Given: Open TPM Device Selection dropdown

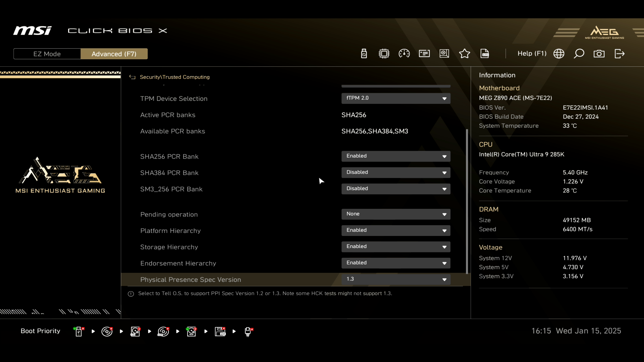Looking at the screenshot, I should click(396, 98).
